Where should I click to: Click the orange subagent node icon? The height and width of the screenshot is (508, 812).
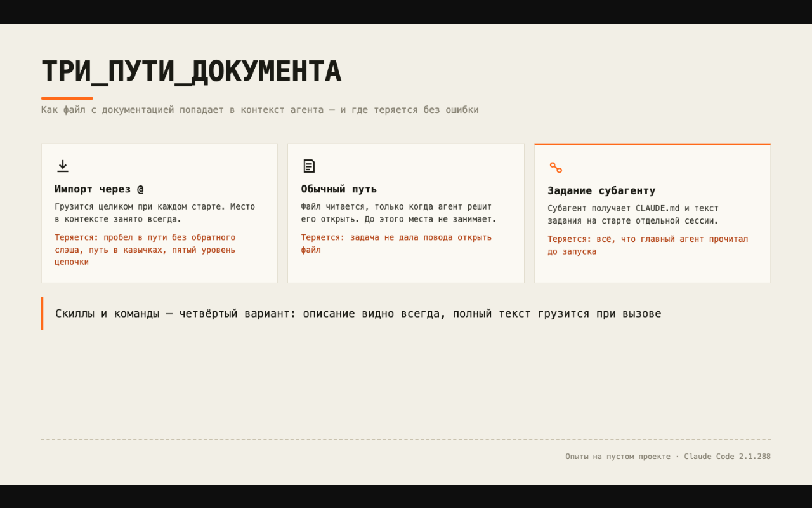(555, 168)
